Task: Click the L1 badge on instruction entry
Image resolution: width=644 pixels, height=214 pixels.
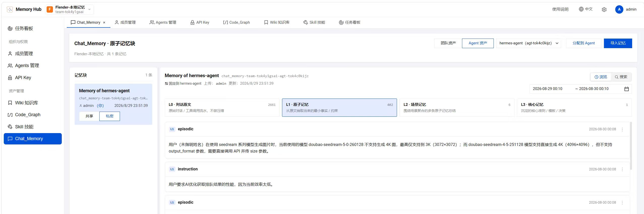Action: click(172, 169)
